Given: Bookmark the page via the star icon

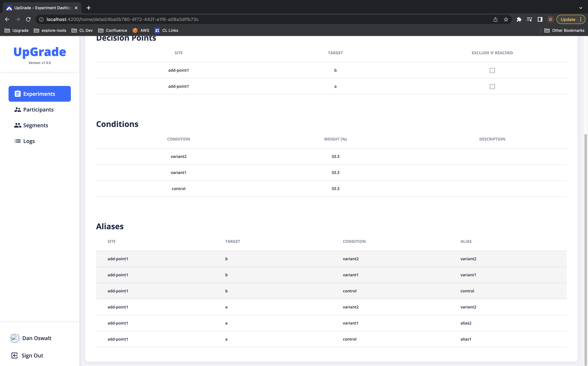Looking at the screenshot, I should pos(506,19).
